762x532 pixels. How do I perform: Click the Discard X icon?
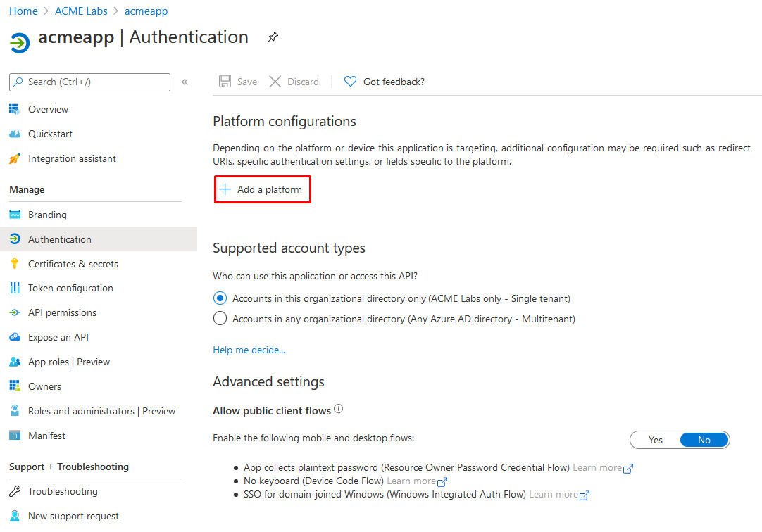[275, 82]
